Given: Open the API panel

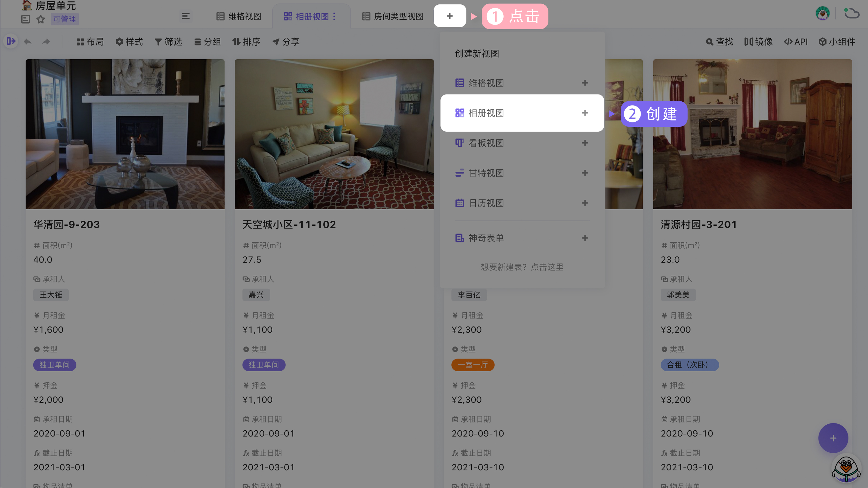Looking at the screenshot, I should pos(795,42).
